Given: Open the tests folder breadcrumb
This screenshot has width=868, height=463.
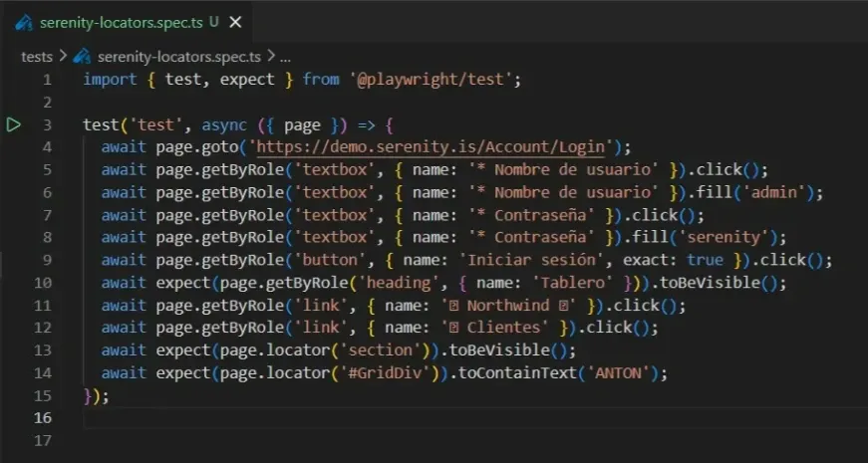Looking at the screenshot, I should 37,57.
